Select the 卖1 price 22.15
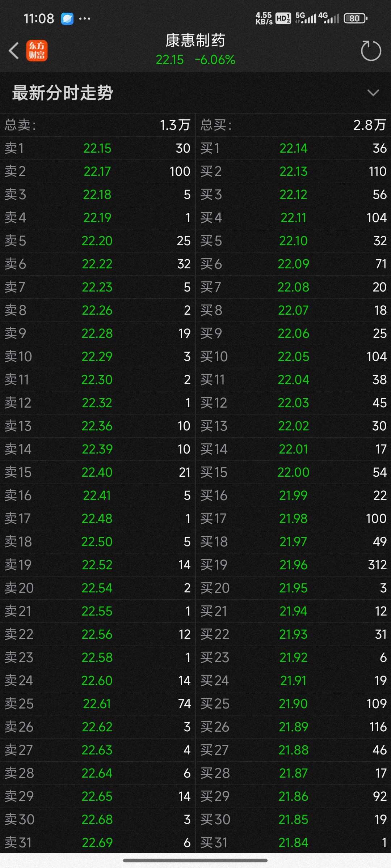 (x=97, y=148)
